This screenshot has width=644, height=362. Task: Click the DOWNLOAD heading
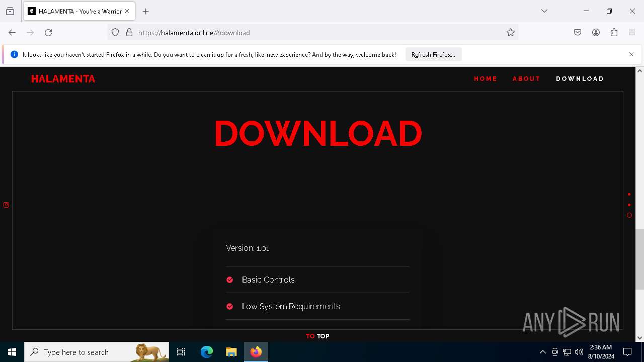coord(318,134)
